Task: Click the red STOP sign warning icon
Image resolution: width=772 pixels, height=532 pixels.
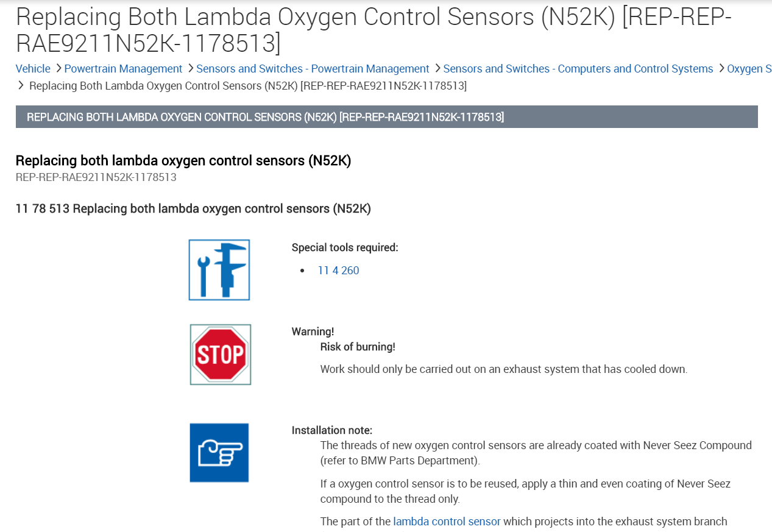Action: [x=221, y=355]
